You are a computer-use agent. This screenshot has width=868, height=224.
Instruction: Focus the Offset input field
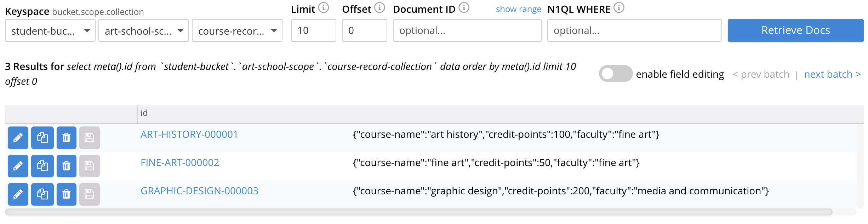tap(365, 30)
